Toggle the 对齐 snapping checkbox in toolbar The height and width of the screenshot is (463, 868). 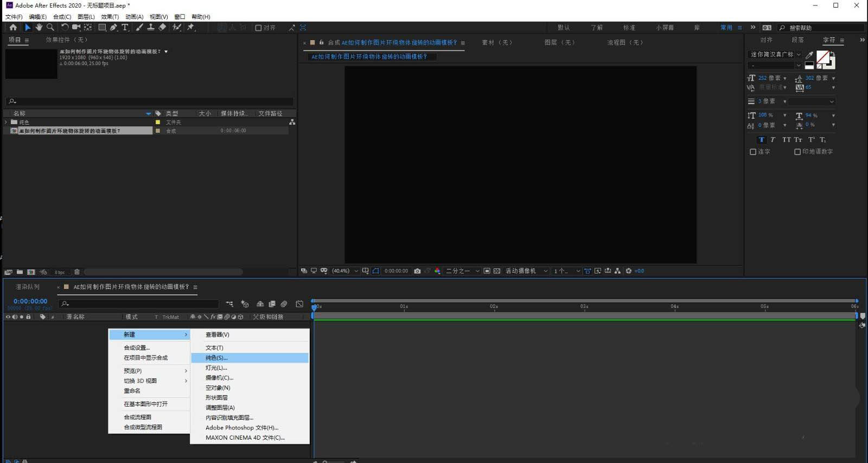coord(259,28)
